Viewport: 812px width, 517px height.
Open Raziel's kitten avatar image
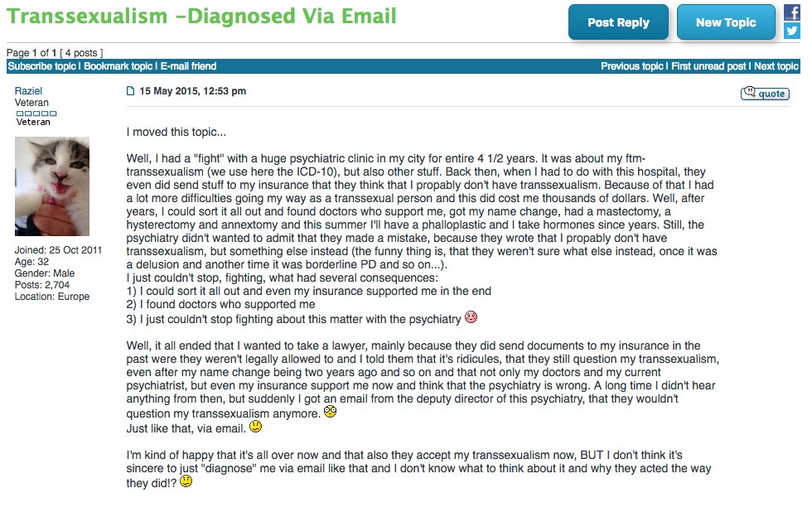pyautogui.click(x=51, y=186)
